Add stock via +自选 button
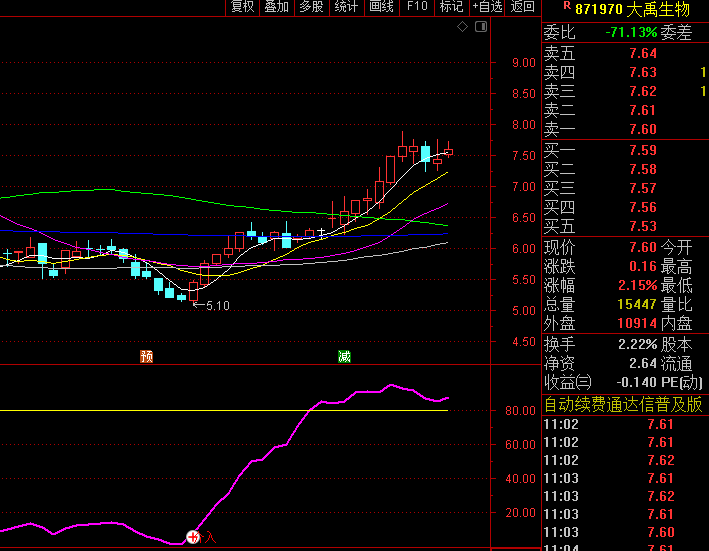The height and width of the screenshot is (551, 709). point(487,7)
